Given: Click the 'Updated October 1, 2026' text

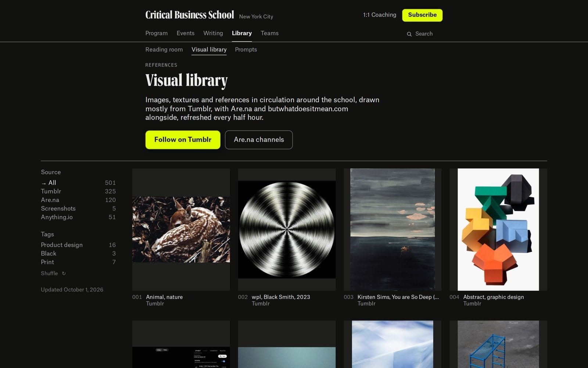Looking at the screenshot, I should click(72, 290).
